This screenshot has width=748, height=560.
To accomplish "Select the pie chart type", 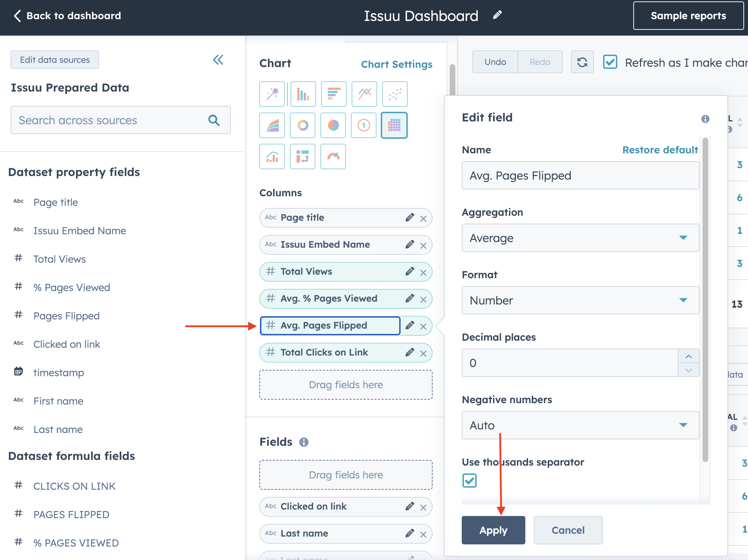I will point(333,125).
